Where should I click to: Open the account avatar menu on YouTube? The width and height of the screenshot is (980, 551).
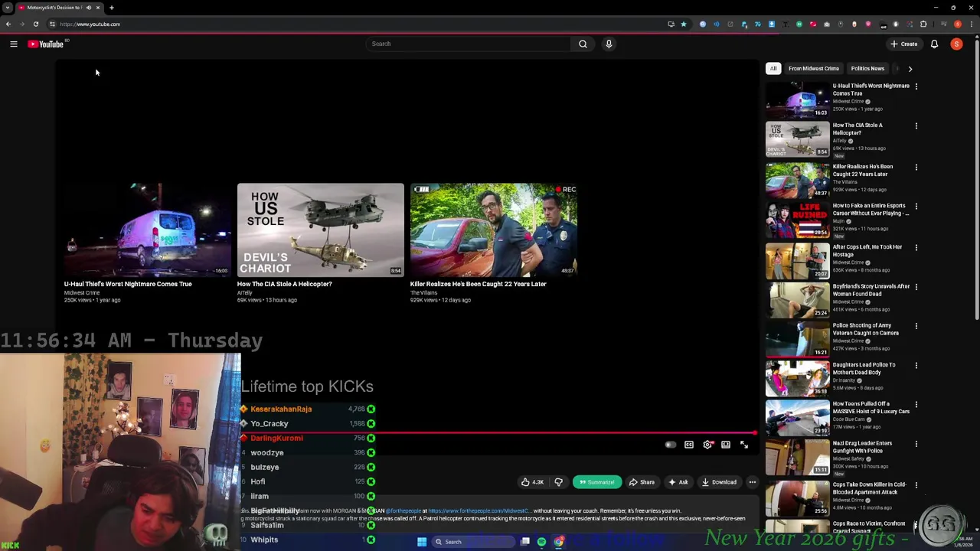click(956, 44)
